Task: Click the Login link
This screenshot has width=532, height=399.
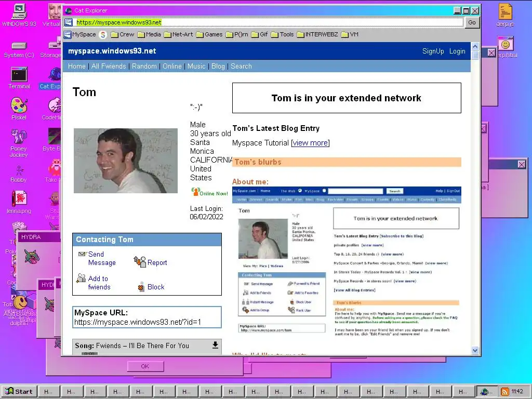Action: point(457,51)
